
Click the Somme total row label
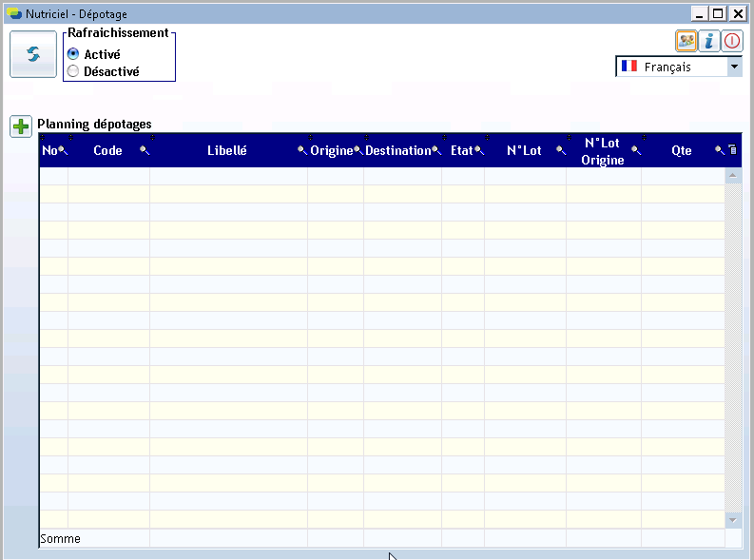[60, 539]
